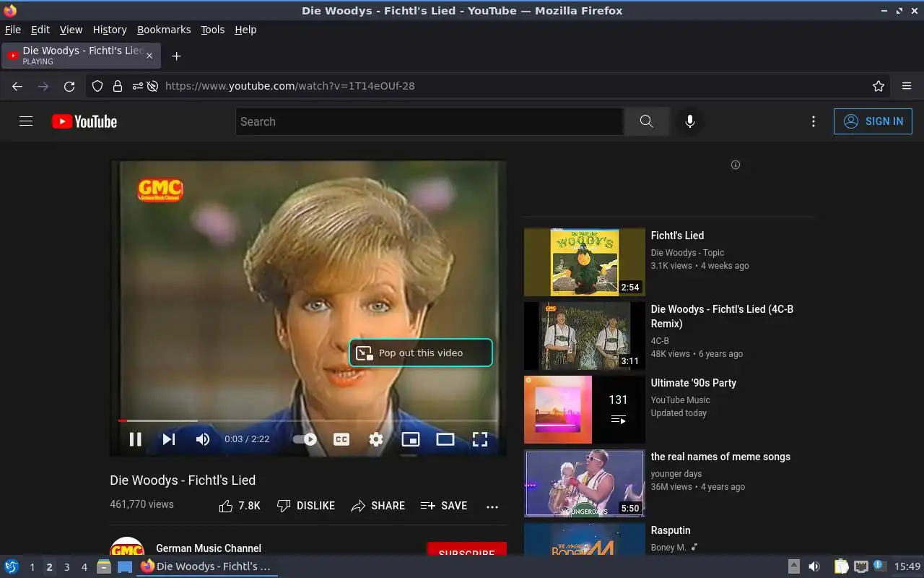Skip to next video in player
This screenshot has width=924, height=578.
click(169, 439)
